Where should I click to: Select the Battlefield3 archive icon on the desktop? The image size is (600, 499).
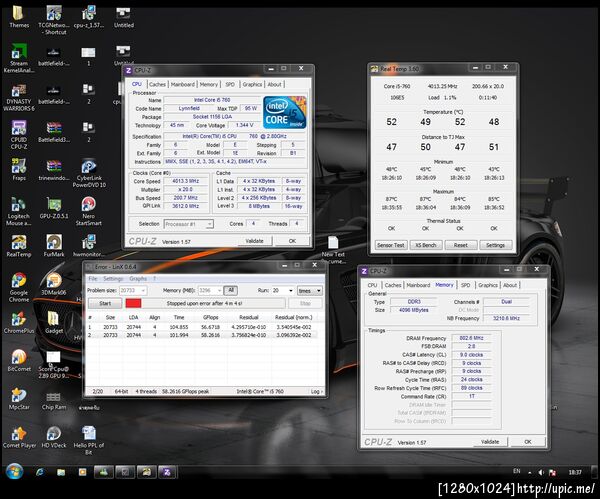click(x=54, y=132)
